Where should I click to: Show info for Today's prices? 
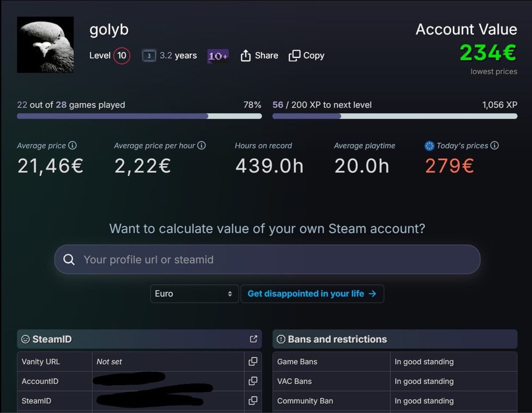coord(495,145)
